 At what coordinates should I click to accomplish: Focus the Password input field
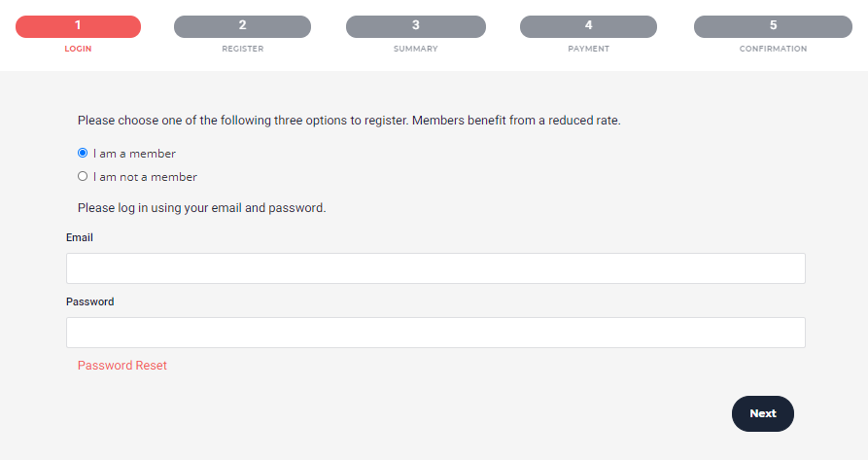(x=435, y=333)
